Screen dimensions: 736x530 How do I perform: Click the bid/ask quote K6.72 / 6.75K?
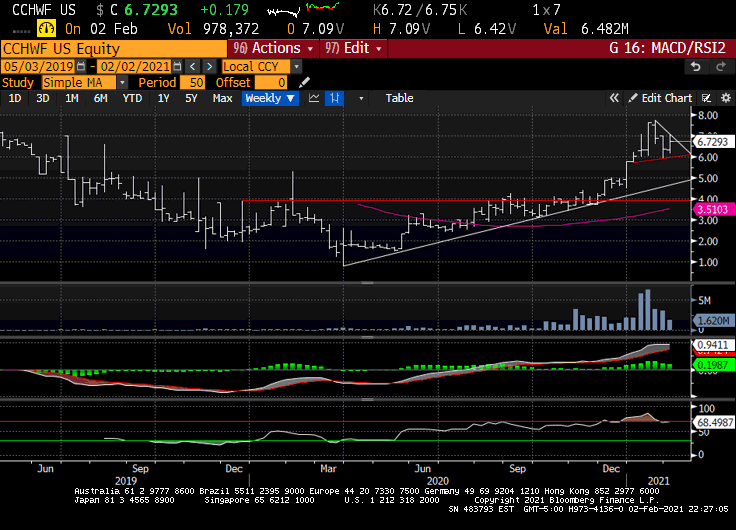[x=420, y=10]
